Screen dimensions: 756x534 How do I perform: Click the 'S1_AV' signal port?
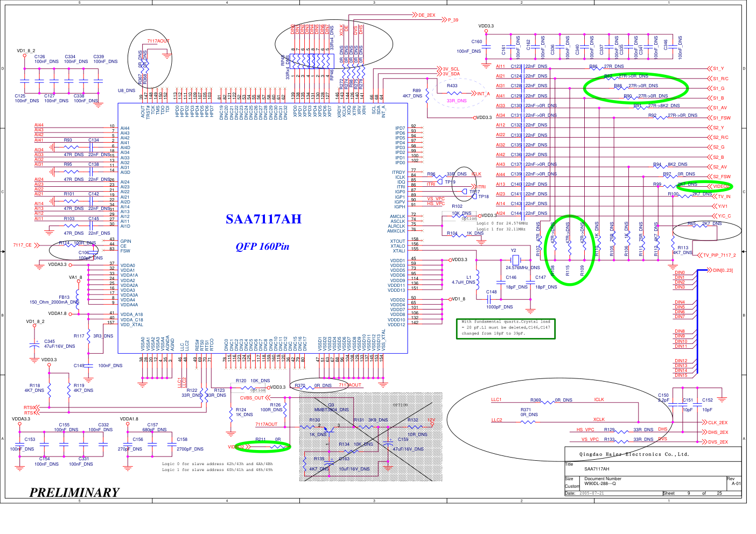[720, 108]
